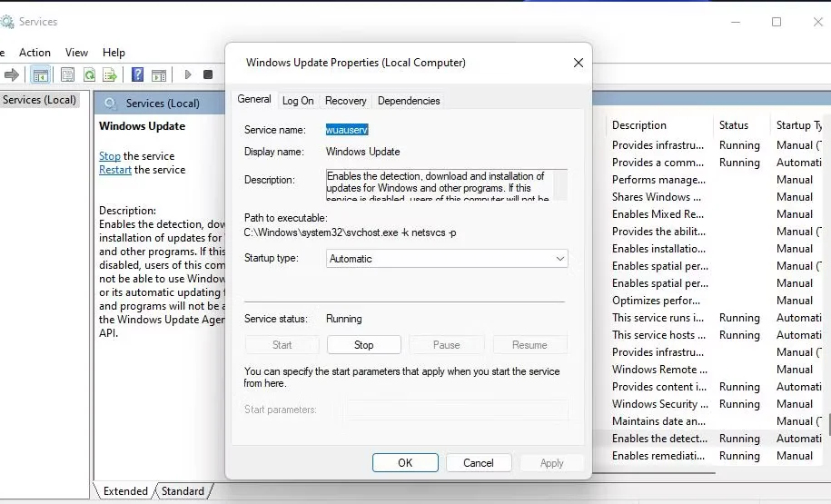Click the magnifier icon beside Services (Local) header

[110, 104]
